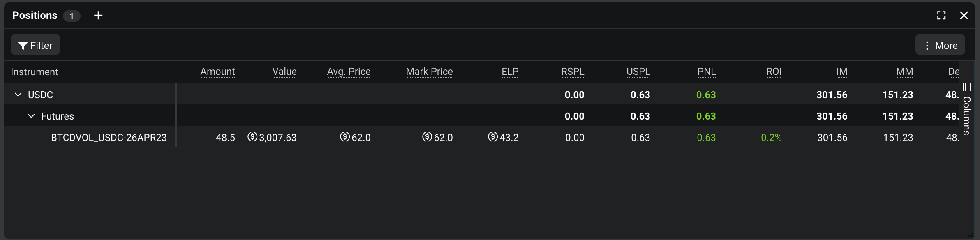980x240 pixels.
Task: Sort by the Amount column header
Action: coord(217,72)
